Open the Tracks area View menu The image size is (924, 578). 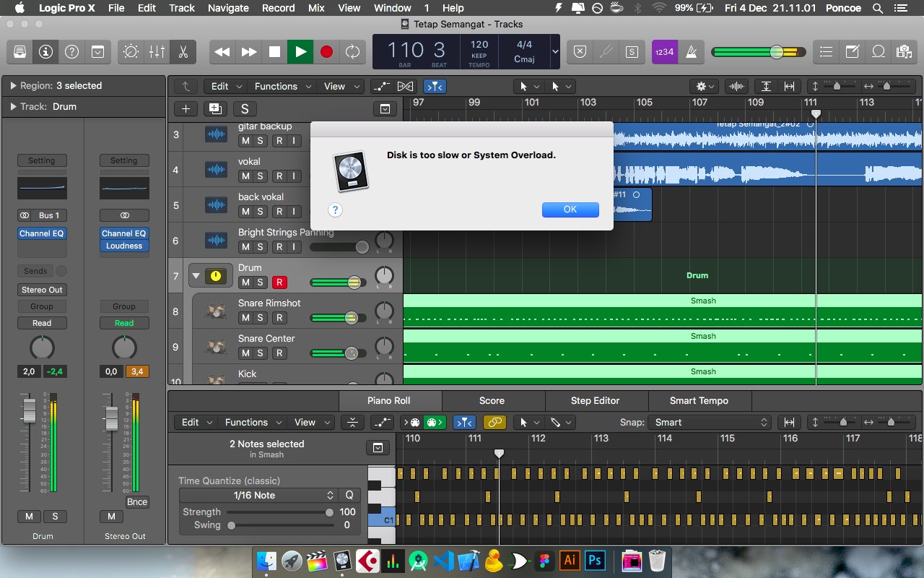pos(341,86)
